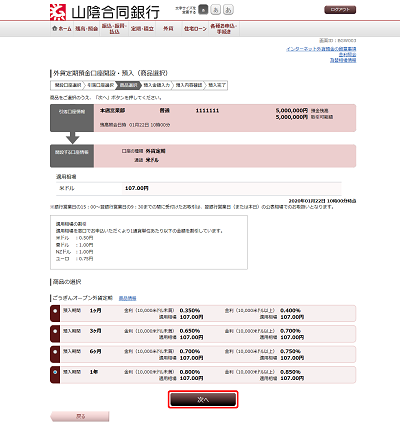Viewport: 400px width, 434px height.
Task: Click the 0.750% interest rate in 6ヶ月 row
Action: (291, 351)
